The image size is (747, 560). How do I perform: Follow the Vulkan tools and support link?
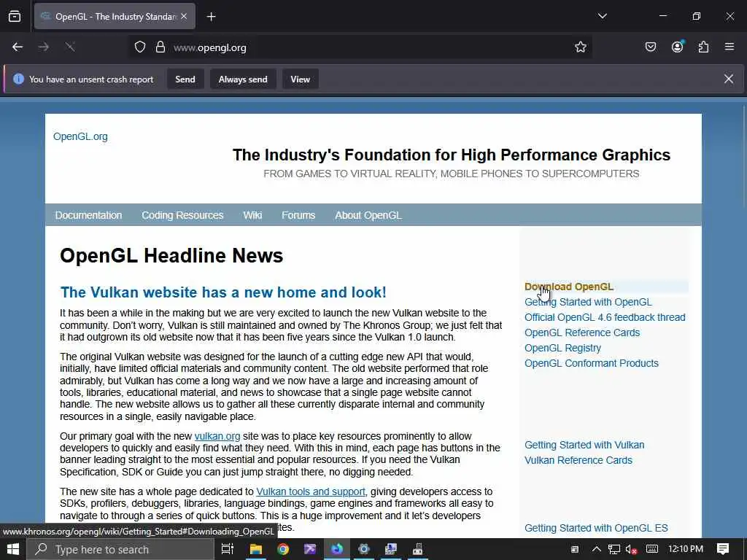[x=311, y=491]
